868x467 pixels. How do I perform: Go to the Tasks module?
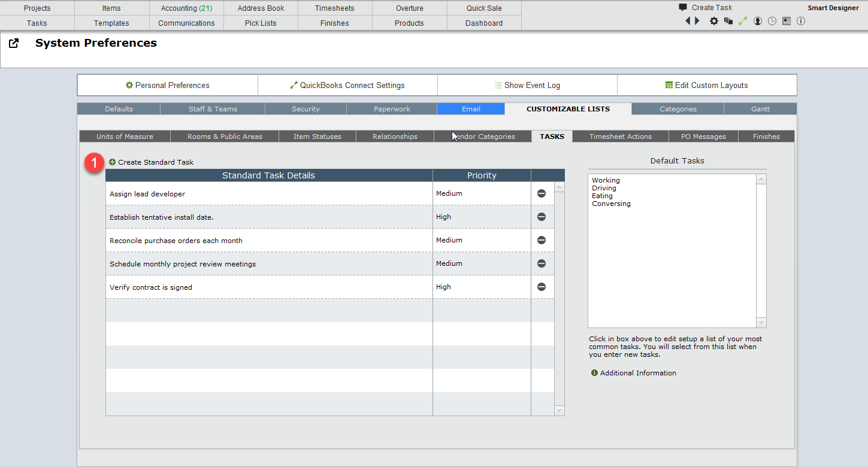[37, 23]
